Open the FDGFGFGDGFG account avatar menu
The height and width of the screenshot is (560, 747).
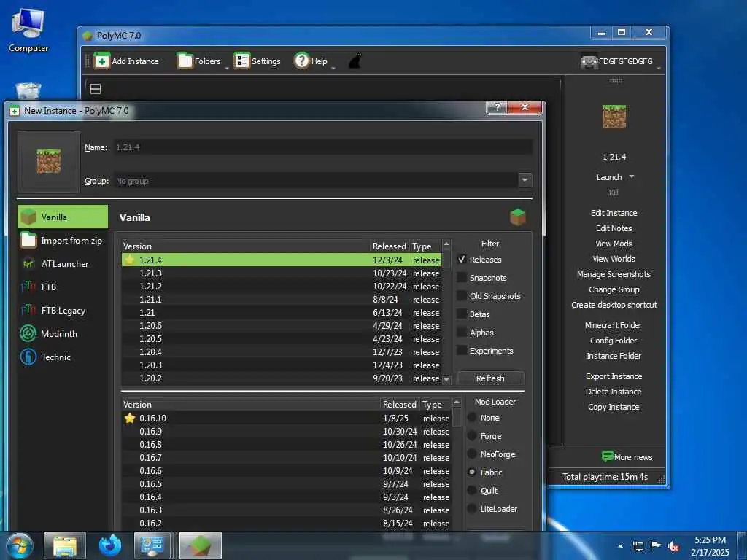[589, 61]
